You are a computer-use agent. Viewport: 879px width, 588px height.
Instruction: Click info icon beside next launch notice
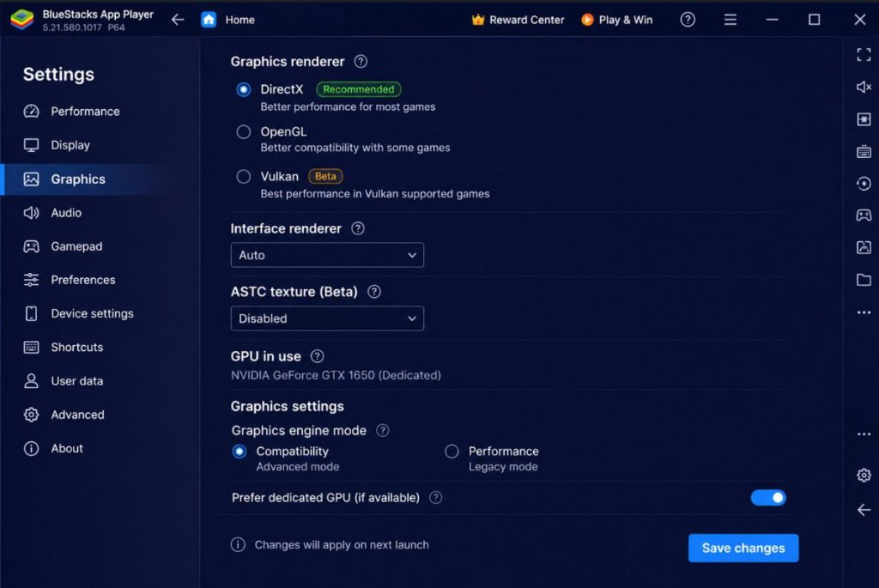click(x=238, y=545)
